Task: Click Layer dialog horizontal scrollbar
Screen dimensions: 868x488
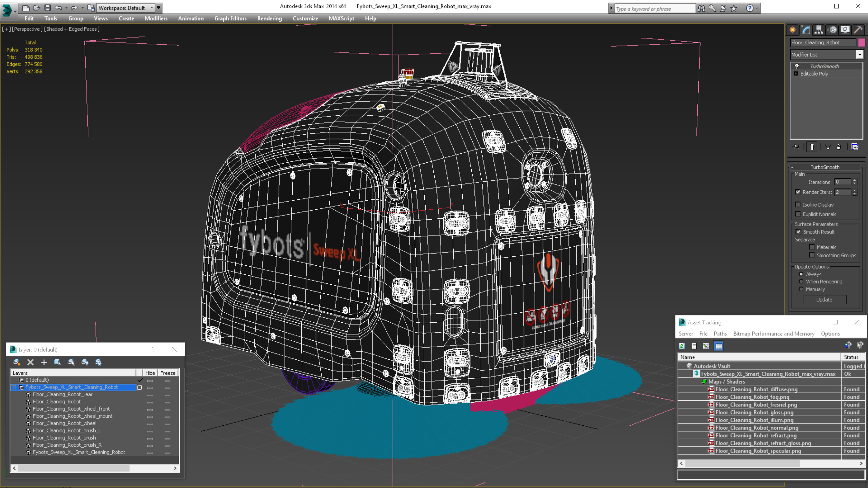Action: (94, 468)
